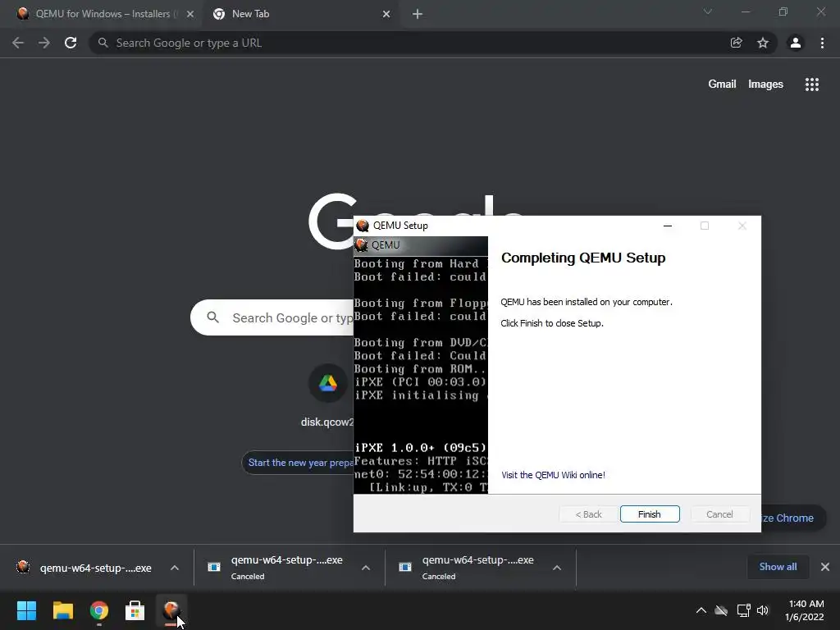
Task: Click the greyed-out Back button in QEMU Setup
Action: pos(588,514)
